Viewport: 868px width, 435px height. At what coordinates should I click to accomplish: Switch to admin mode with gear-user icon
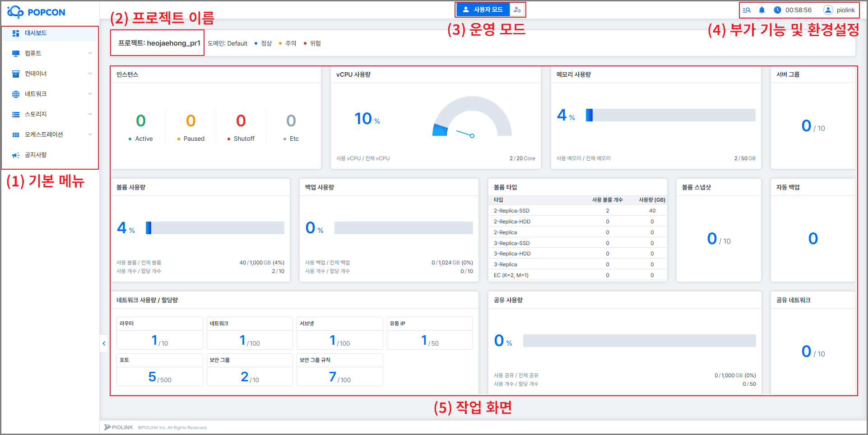pyautogui.click(x=517, y=9)
